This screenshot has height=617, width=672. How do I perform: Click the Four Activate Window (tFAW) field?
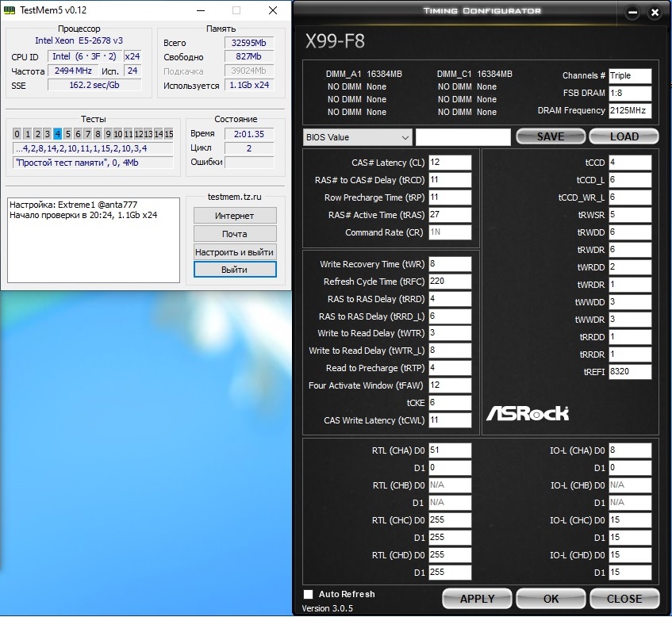point(450,385)
